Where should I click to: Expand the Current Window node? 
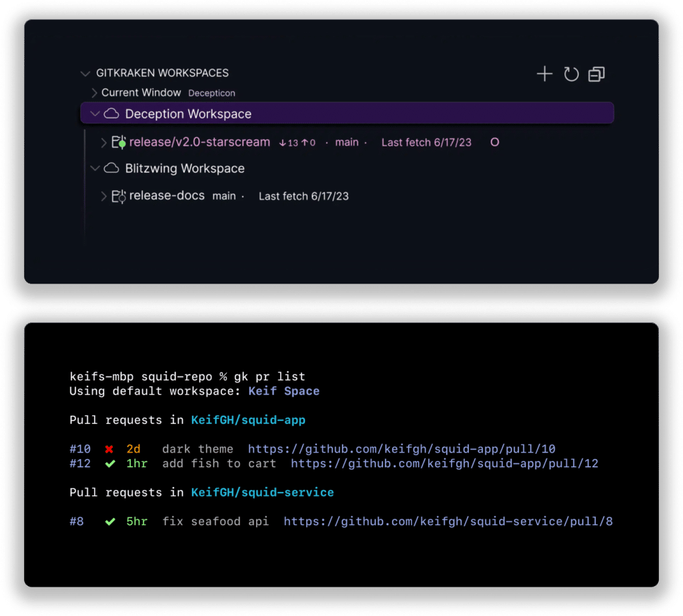point(94,93)
